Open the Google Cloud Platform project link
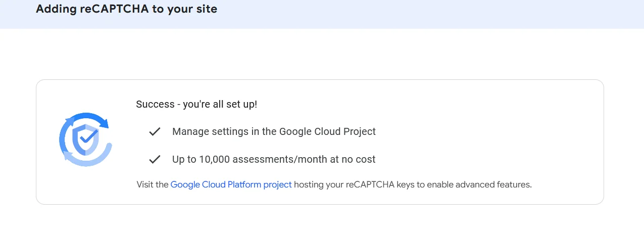Screen dimensions: 644x237 click(231, 184)
